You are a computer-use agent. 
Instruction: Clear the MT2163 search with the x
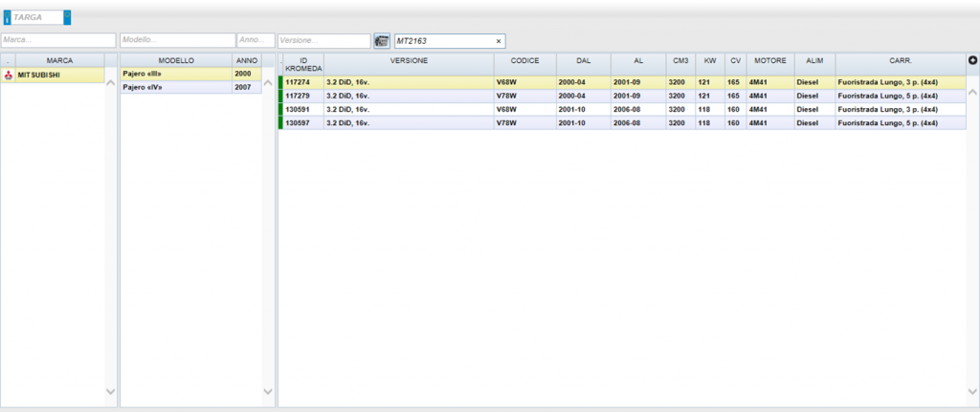click(x=498, y=41)
